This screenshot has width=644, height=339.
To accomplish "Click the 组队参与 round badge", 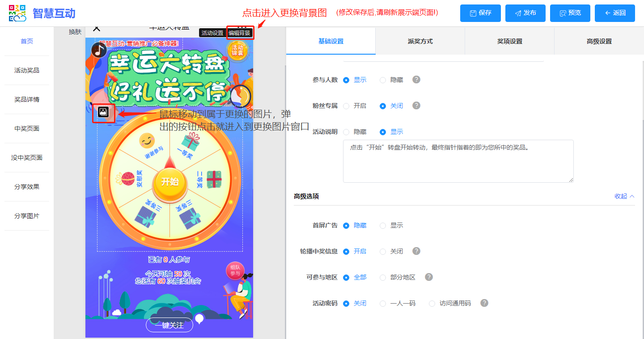I will click(235, 270).
